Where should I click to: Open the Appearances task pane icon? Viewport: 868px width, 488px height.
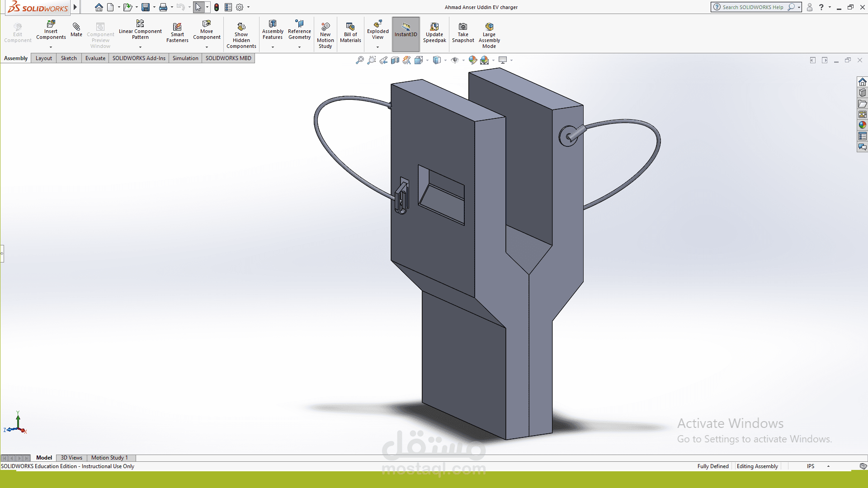point(863,125)
